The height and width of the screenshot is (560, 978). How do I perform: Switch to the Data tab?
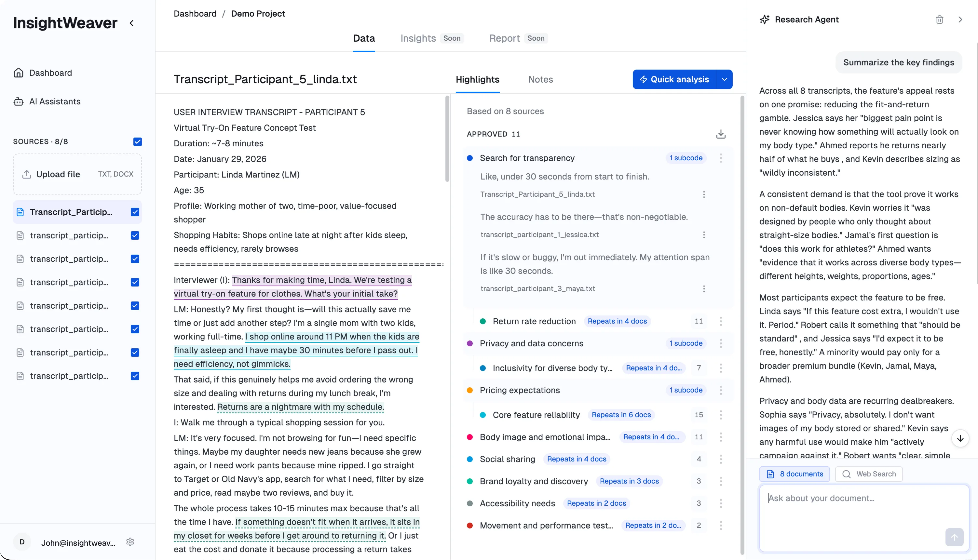pos(364,38)
